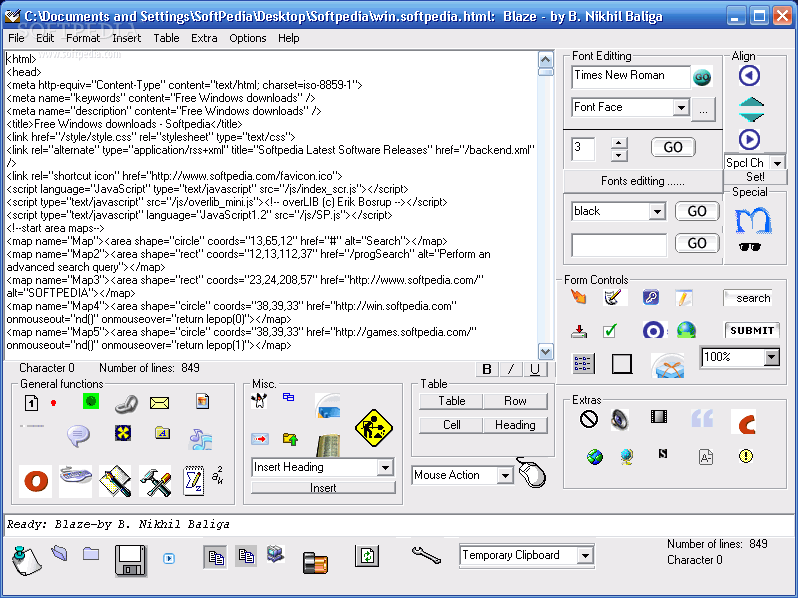Image resolution: width=798 pixels, height=598 pixels.
Task: Open the Table menu
Action: coord(166,38)
